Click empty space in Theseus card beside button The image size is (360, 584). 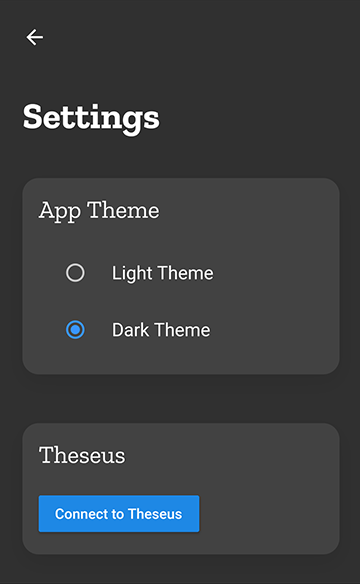tap(268, 514)
